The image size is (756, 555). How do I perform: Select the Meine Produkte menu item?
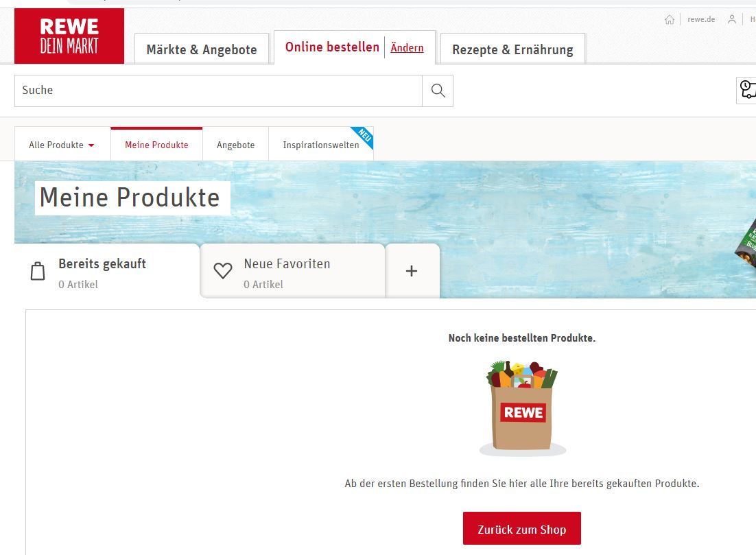[x=156, y=145]
